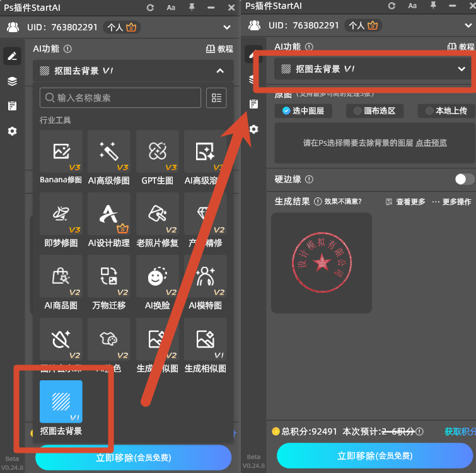Focus the 输入名称搜索 search field

coord(120,98)
